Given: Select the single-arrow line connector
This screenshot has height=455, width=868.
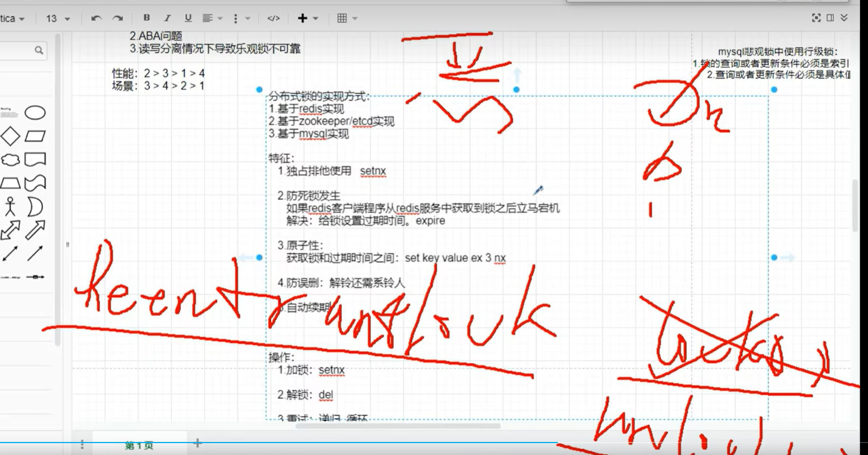Looking at the screenshot, I should 35,253.
